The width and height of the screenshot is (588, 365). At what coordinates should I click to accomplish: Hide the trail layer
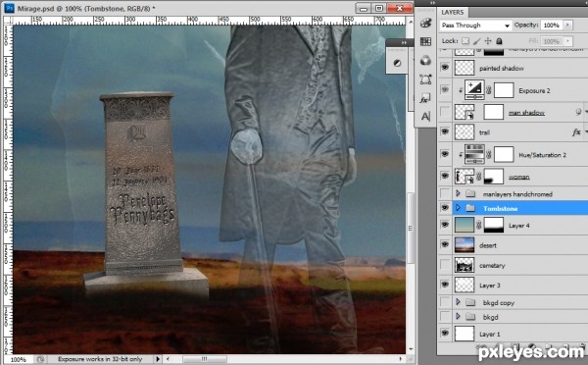tap(445, 131)
